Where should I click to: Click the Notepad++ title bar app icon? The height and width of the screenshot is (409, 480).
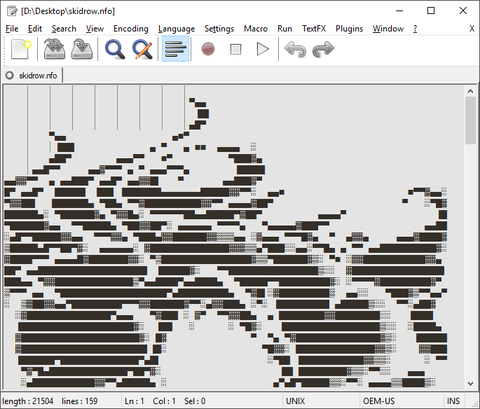(12, 11)
